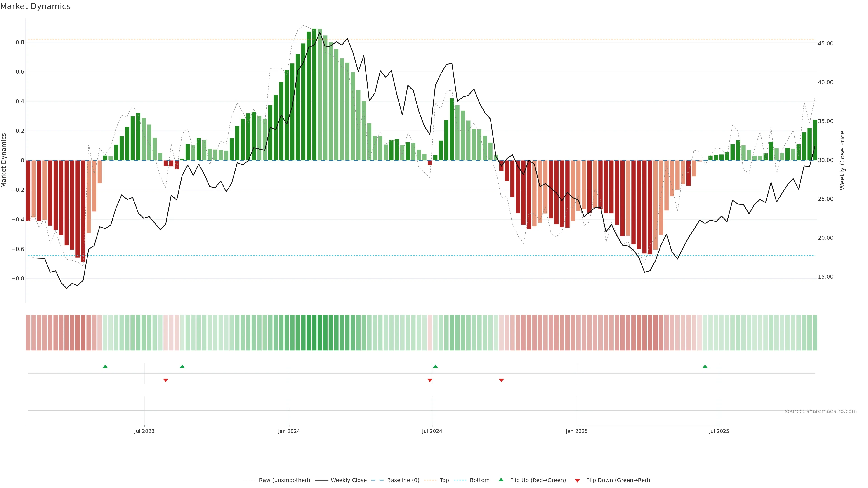
Task: Click the Jan 2024 axis label
Action: 289,431
